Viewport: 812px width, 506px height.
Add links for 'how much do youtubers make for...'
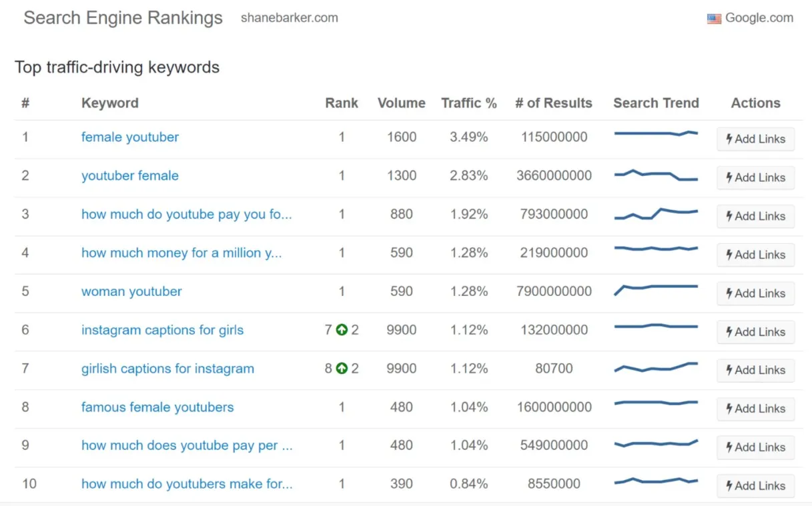(x=755, y=487)
